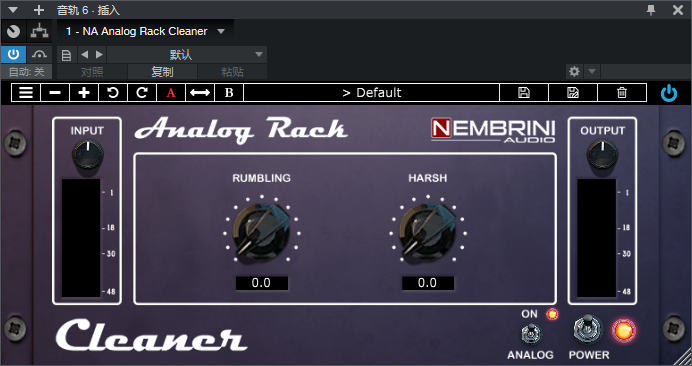Image resolution: width=692 pixels, height=366 pixels.
Task: Copy A to B with arrow icon
Action: [200, 93]
